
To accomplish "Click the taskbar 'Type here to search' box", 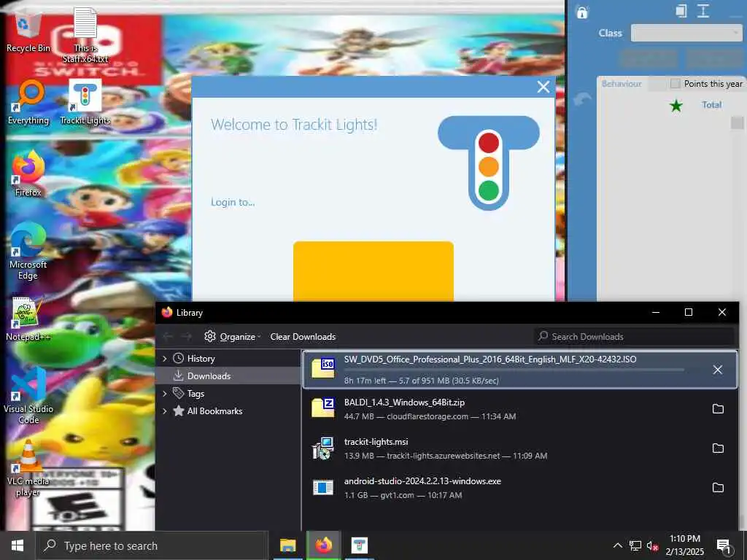I will (152, 545).
